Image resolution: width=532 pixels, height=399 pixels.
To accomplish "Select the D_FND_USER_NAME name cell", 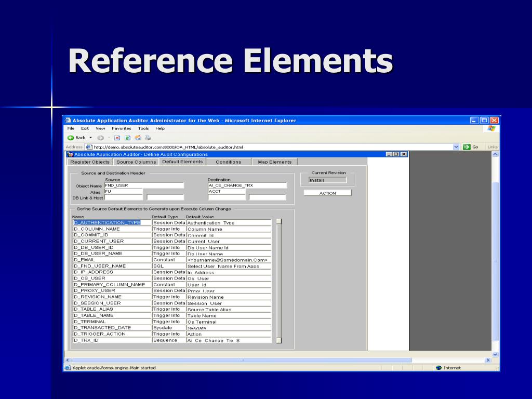I will pos(112,266).
